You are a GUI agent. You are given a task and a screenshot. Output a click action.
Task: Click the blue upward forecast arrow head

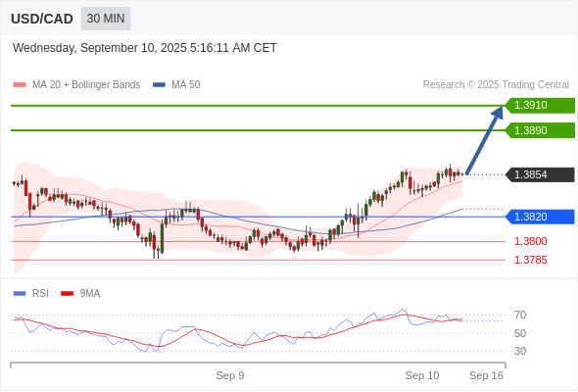(x=498, y=112)
